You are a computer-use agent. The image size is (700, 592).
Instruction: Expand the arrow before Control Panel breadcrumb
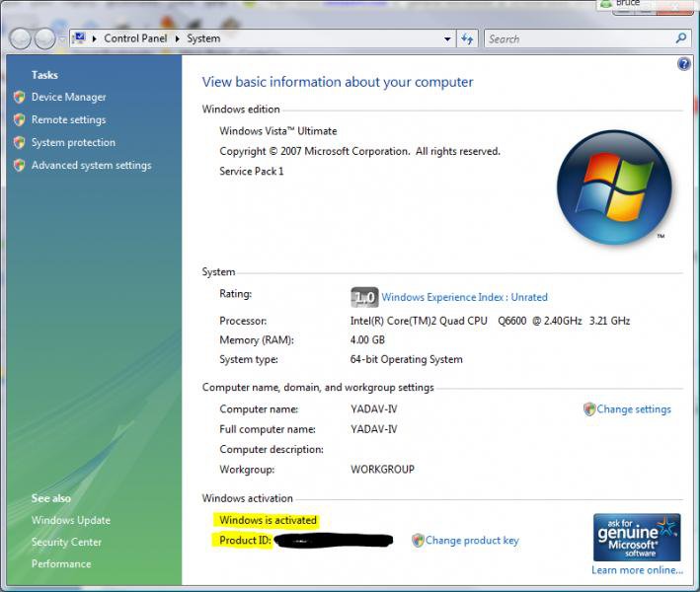pyautogui.click(x=94, y=38)
